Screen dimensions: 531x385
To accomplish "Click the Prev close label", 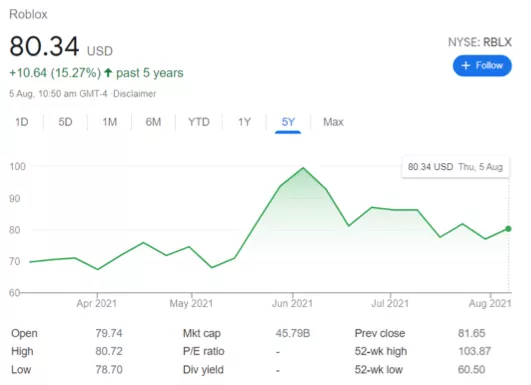I will [x=380, y=333].
